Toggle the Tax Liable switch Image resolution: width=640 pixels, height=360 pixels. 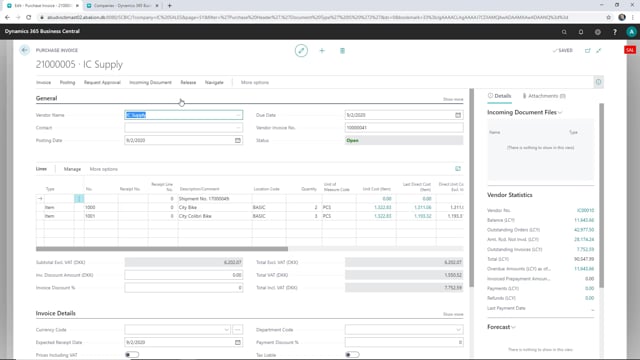pyautogui.click(x=352, y=355)
